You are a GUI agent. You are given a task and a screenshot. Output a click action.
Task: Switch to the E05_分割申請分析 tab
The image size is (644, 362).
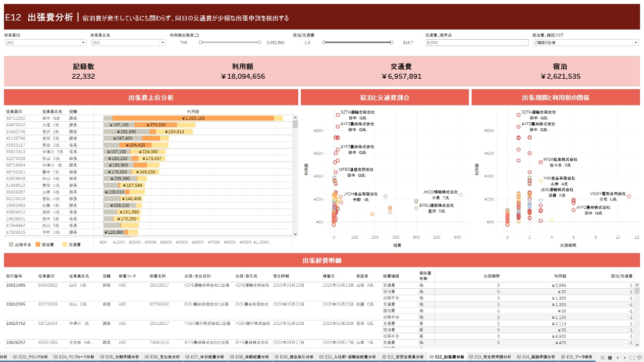(121, 357)
